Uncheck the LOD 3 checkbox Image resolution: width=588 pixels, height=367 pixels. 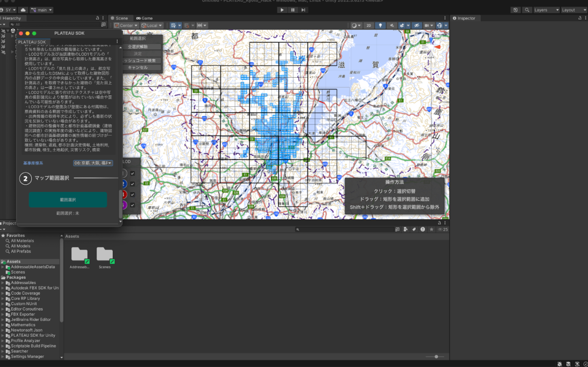[x=132, y=194]
